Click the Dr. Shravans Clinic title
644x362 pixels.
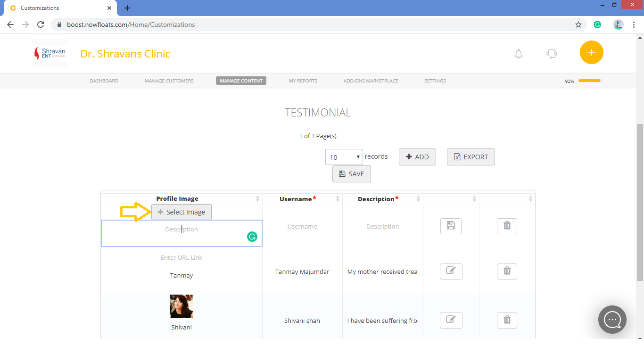[125, 54]
